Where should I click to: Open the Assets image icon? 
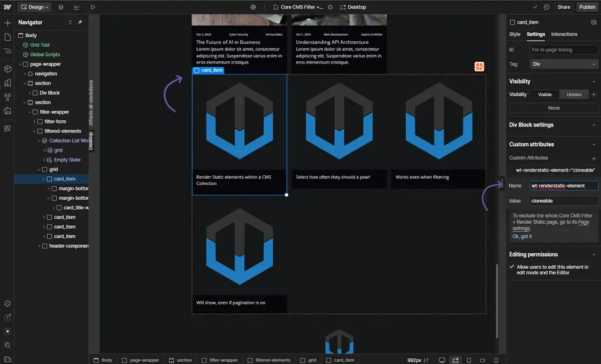point(7,111)
